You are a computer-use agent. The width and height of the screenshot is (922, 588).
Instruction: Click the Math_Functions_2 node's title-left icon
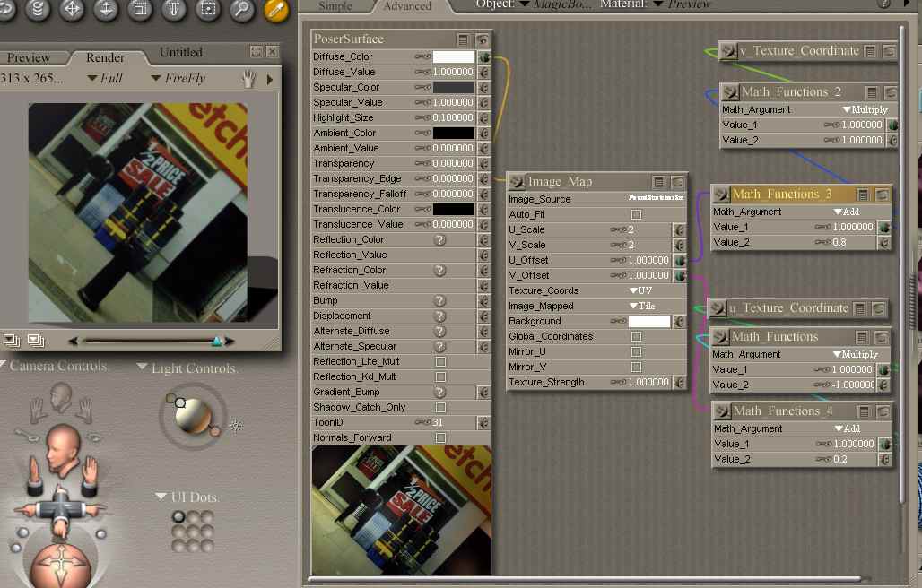[731, 92]
